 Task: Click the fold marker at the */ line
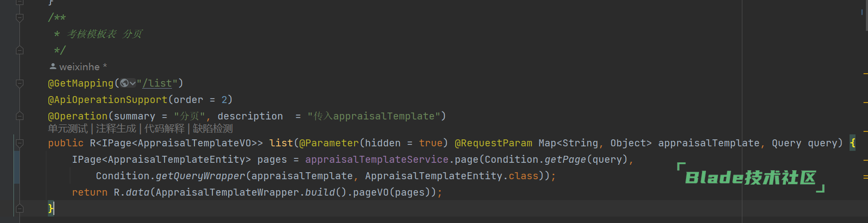[x=20, y=50]
